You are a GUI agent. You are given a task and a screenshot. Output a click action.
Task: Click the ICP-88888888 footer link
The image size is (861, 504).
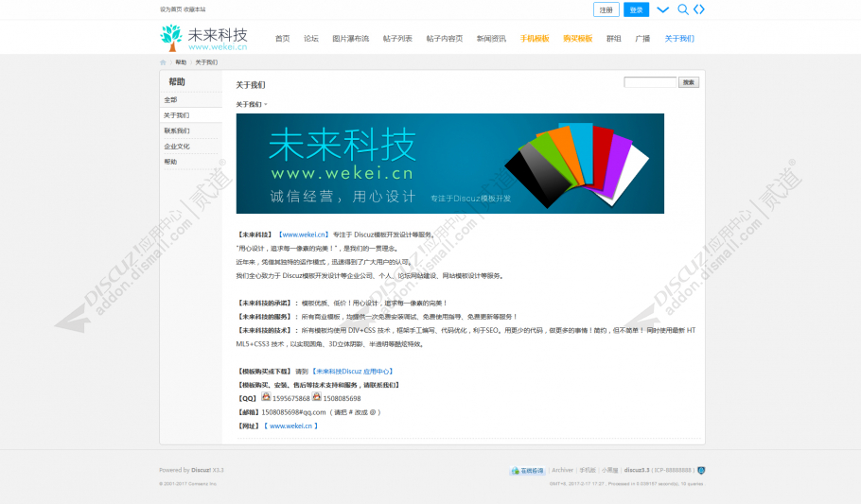click(673, 471)
